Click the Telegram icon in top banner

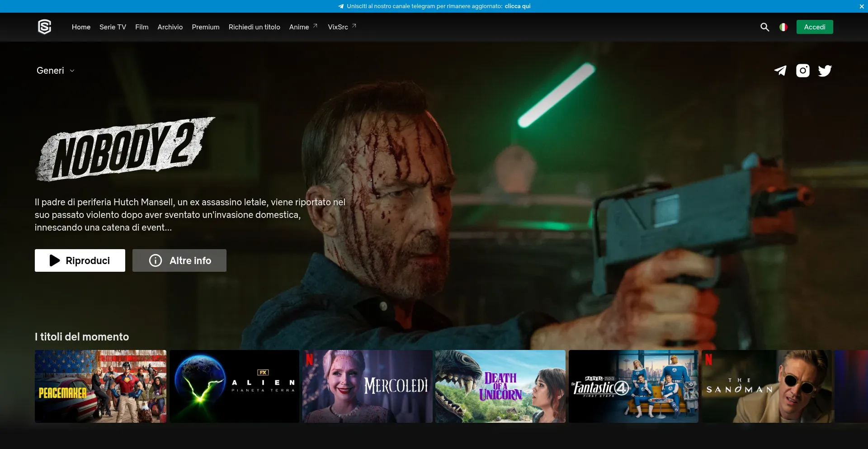pyautogui.click(x=341, y=6)
